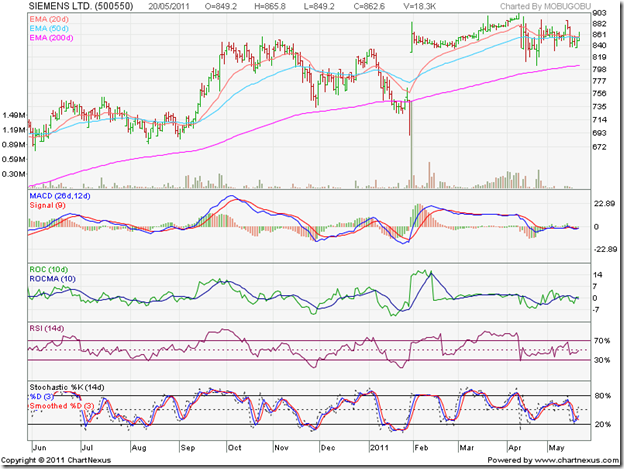The width and height of the screenshot is (624, 469).
Task: Click the 861 price axis label
Action: click(599, 35)
